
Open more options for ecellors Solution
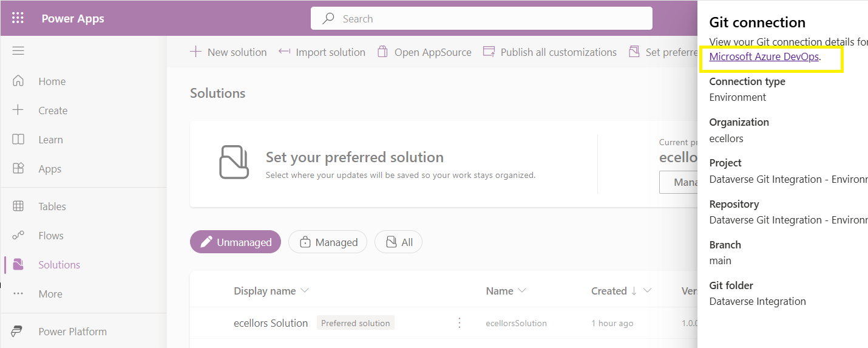(459, 323)
